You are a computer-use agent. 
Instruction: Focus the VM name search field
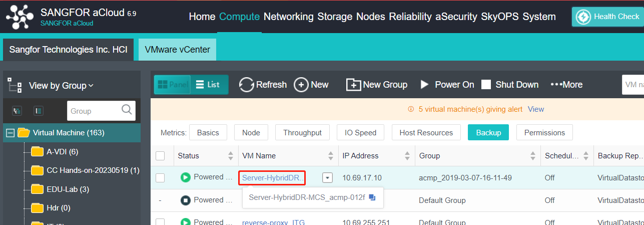633,85
